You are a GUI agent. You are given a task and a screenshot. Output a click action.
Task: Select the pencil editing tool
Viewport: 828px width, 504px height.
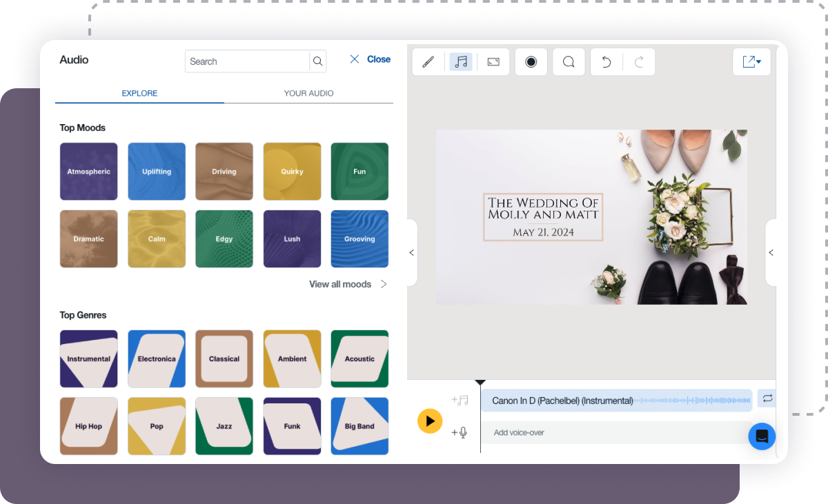pos(428,61)
